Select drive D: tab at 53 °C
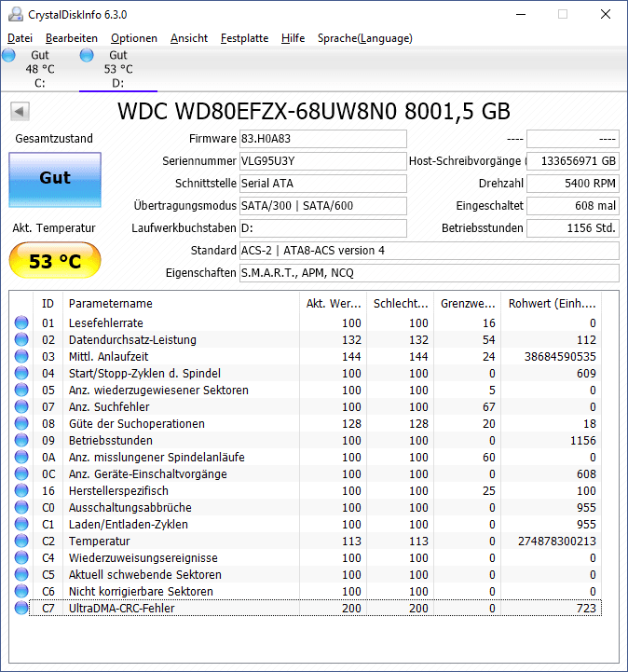Image resolution: width=628 pixels, height=672 pixels. point(118,69)
